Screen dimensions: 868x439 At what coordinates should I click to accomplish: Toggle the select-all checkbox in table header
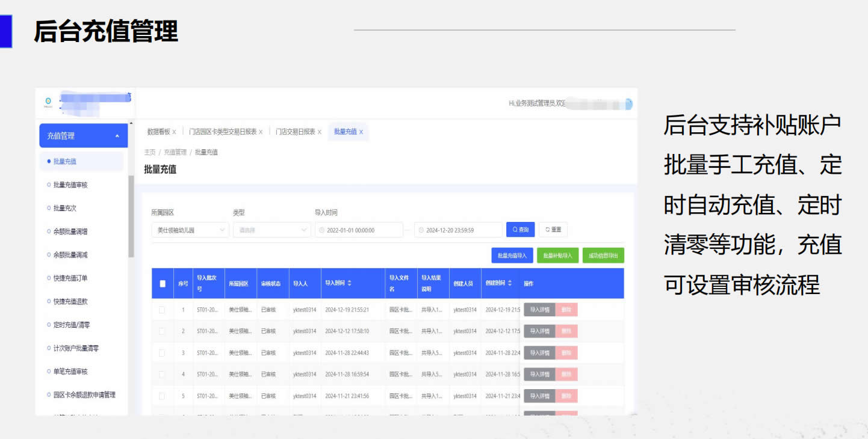click(162, 284)
